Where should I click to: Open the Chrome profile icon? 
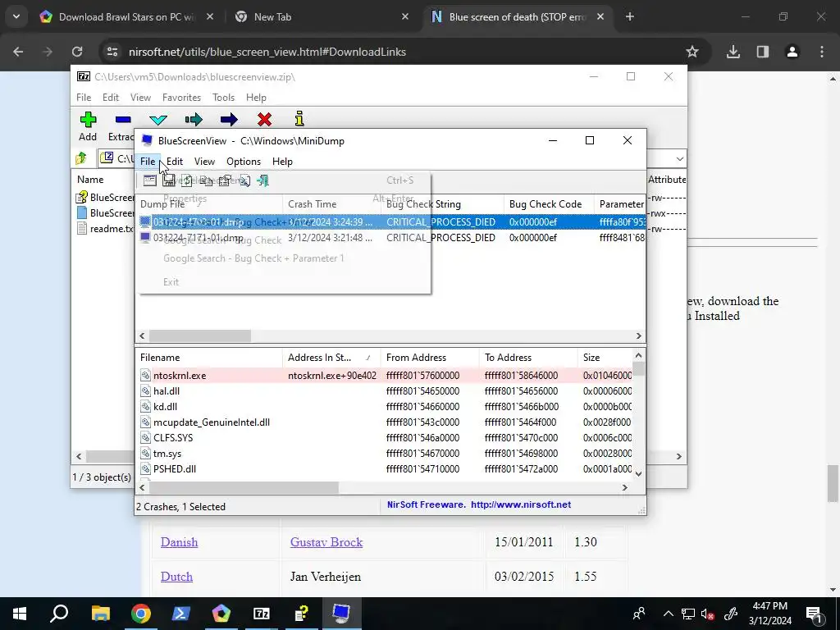click(x=792, y=52)
